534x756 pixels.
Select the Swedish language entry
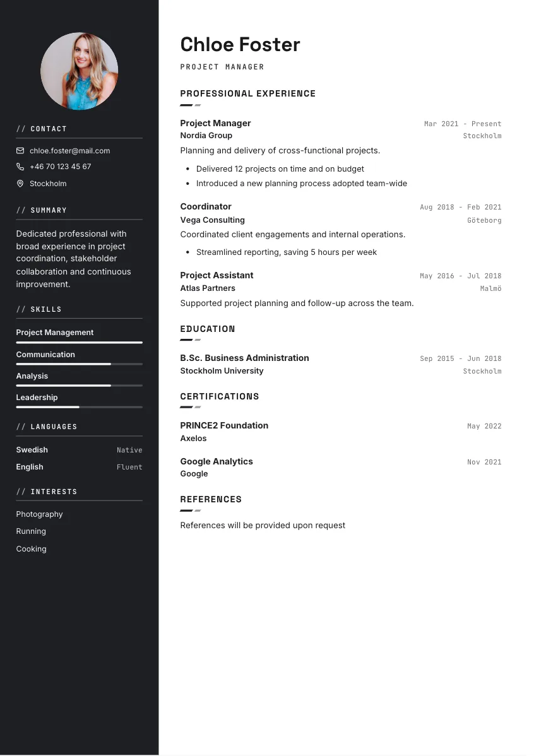(79, 451)
